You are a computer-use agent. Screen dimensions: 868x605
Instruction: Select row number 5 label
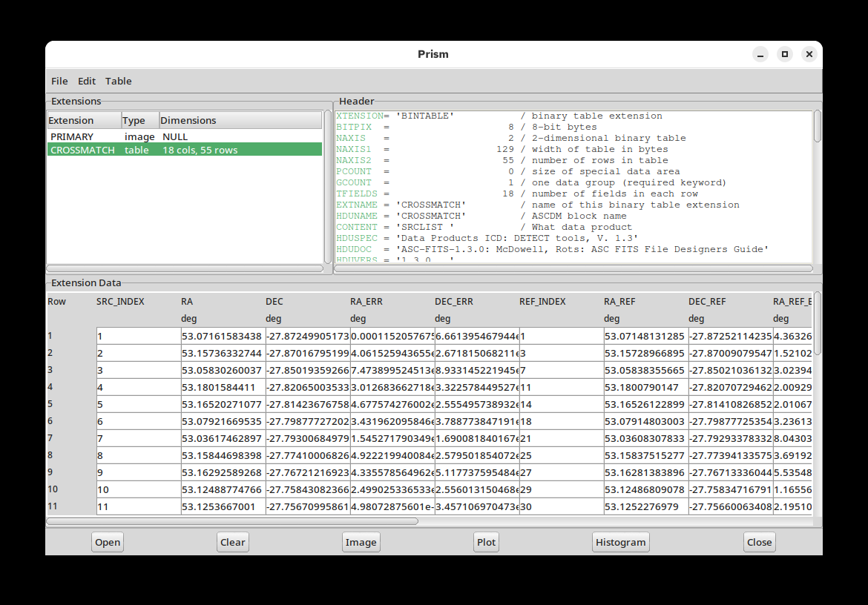(50, 404)
